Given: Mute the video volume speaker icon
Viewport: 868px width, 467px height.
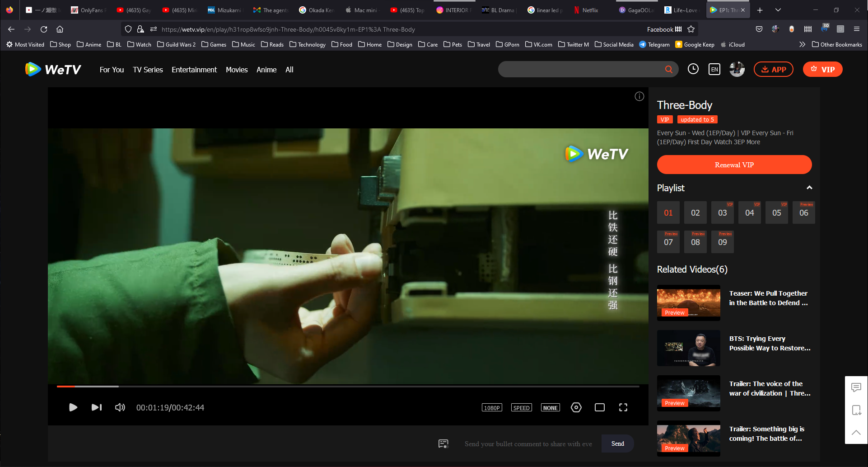Looking at the screenshot, I should tap(120, 407).
